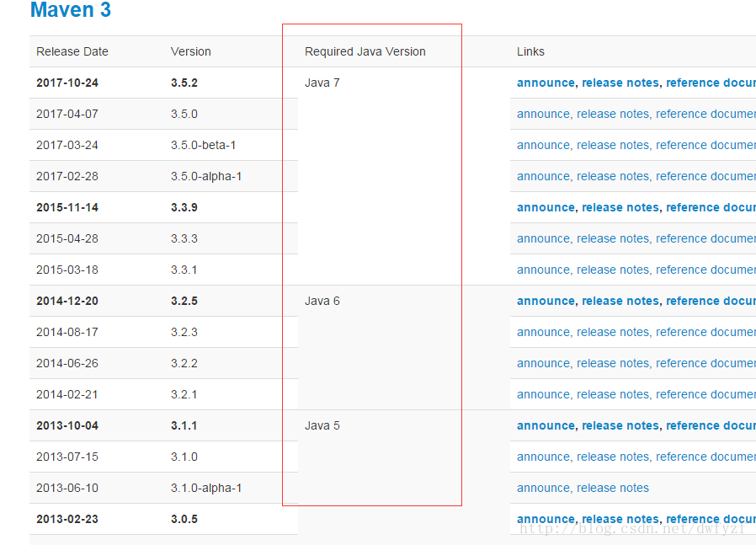Open announce link for 3.5.0-alpha-1
Viewport: 756px width, 545px height.
pyautogui.click(x=543, y=177)
